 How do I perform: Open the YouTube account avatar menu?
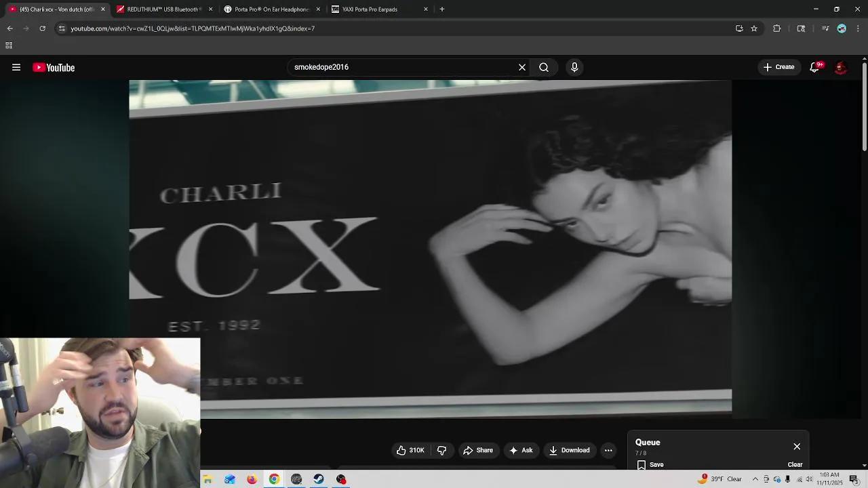(840, 67)
